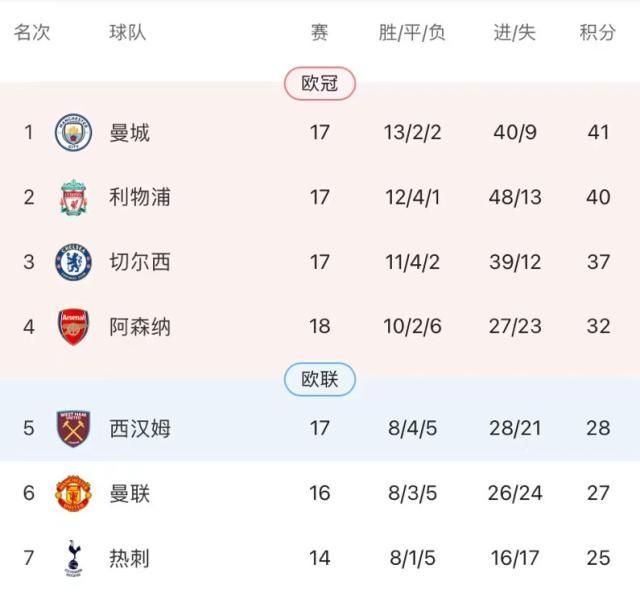The image size is (640, 598).
Task: Click the West Ham club crest
Action: click(x=73, y=428)
